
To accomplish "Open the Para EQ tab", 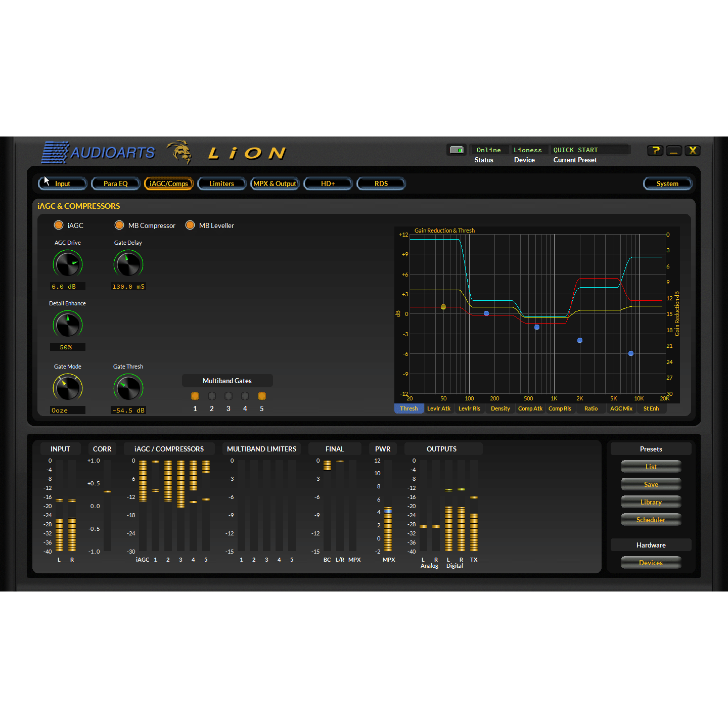I will (x=116, y=184).
